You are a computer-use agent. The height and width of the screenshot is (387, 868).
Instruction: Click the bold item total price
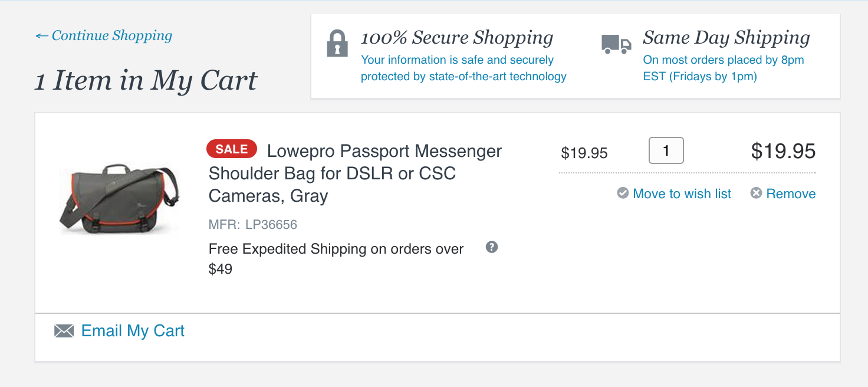(783, 151)
